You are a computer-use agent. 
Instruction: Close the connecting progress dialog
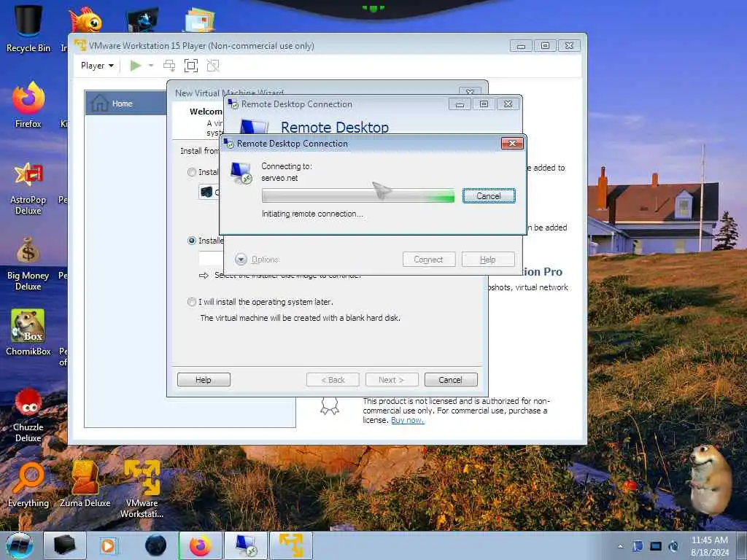point(512,144)
